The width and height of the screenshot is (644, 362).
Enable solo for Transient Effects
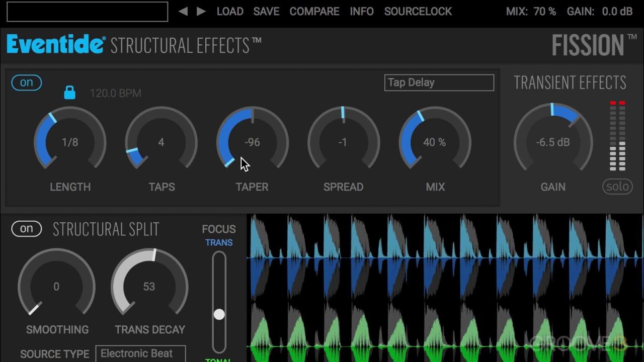pos(617,187)
